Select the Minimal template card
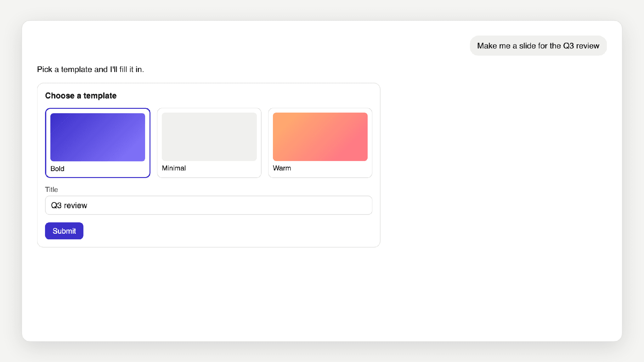 click(x=209, y=143)
